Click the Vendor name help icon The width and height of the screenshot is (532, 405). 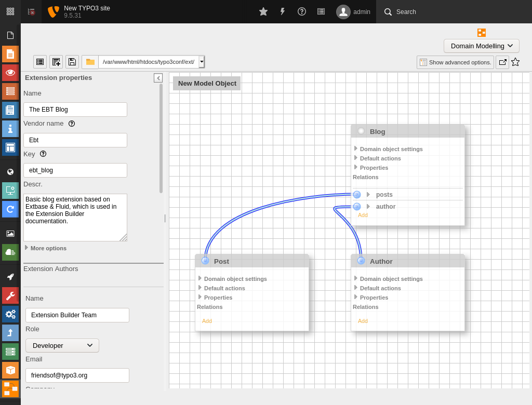(x=72, y=124)
